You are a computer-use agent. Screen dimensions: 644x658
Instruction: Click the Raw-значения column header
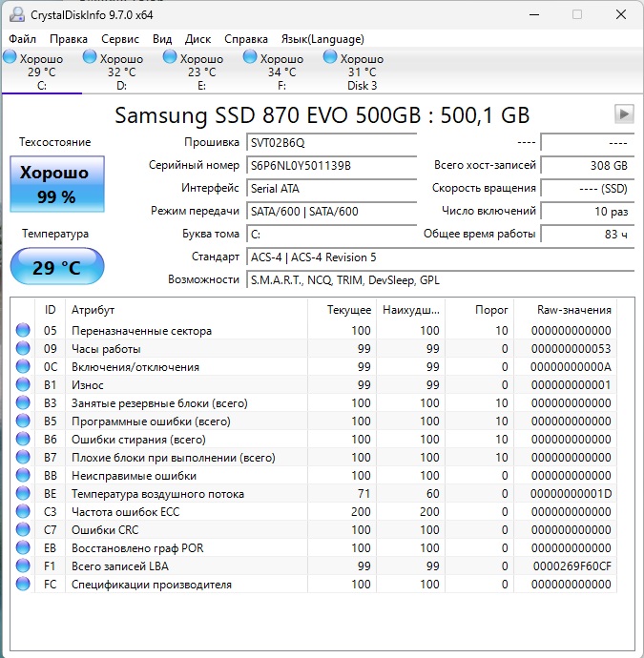tap(575, 310)
